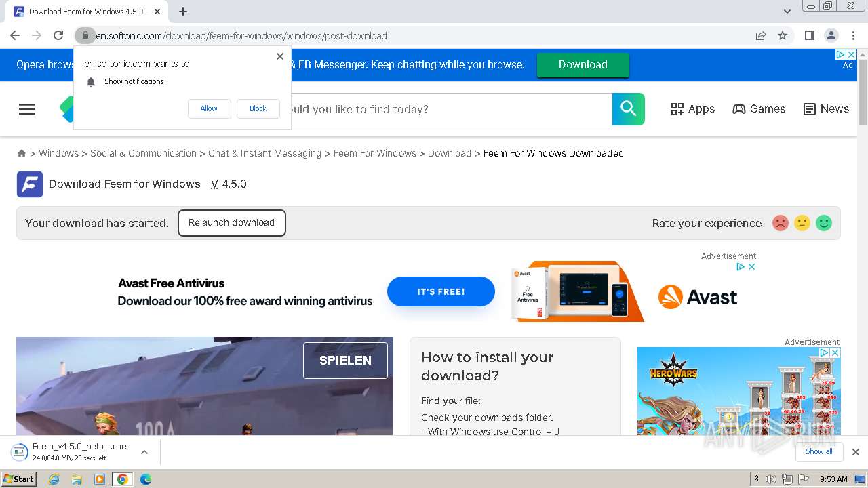Launch Internet Explorer from the taskbar
Image resolution: width=868 pixels, height=488 pixels.
coord(54,479)
